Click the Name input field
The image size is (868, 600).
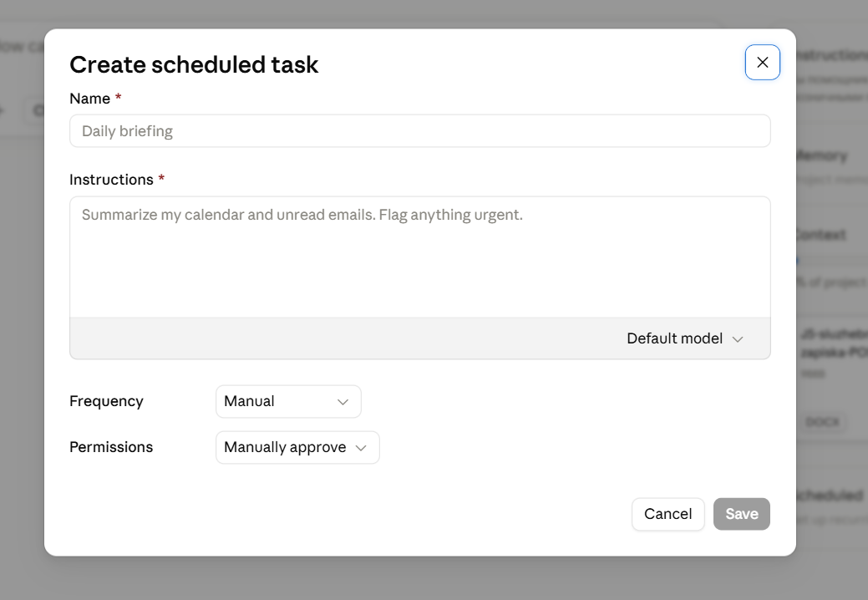(x=419, y=131)
